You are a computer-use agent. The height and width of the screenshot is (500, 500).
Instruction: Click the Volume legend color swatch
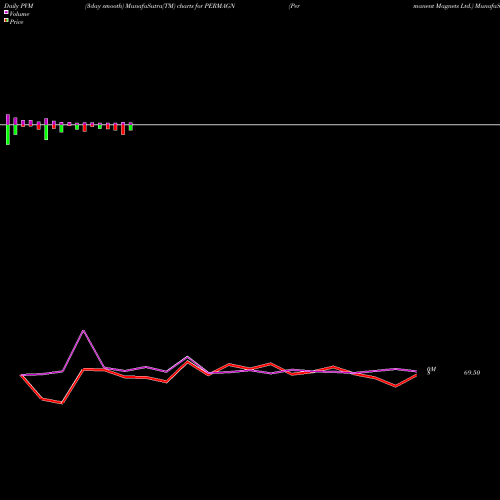pos(6,12)
